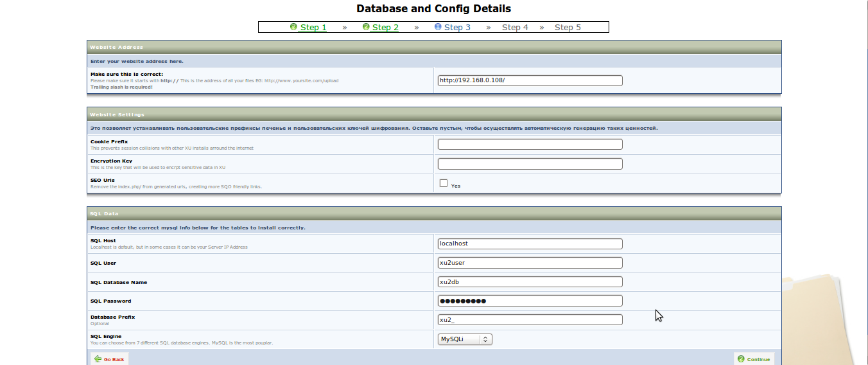Focus the SQL Password input field
868x365 pixels.
[530, 301]
